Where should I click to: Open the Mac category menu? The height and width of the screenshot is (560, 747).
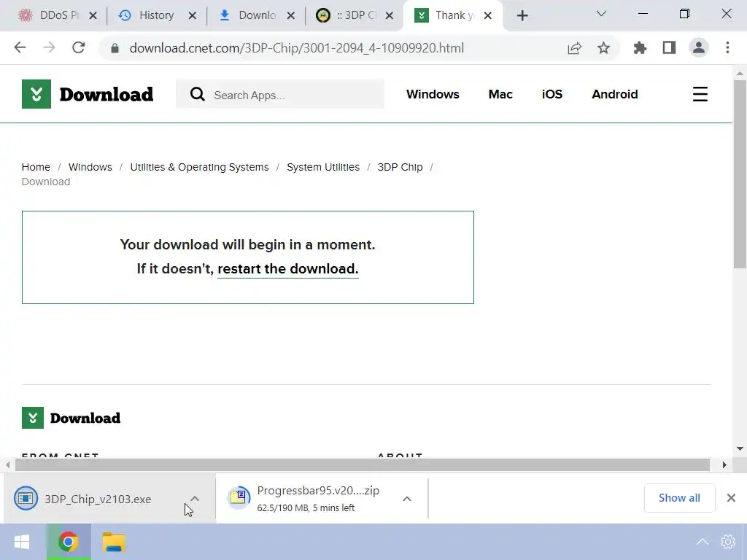pos(500,94)
